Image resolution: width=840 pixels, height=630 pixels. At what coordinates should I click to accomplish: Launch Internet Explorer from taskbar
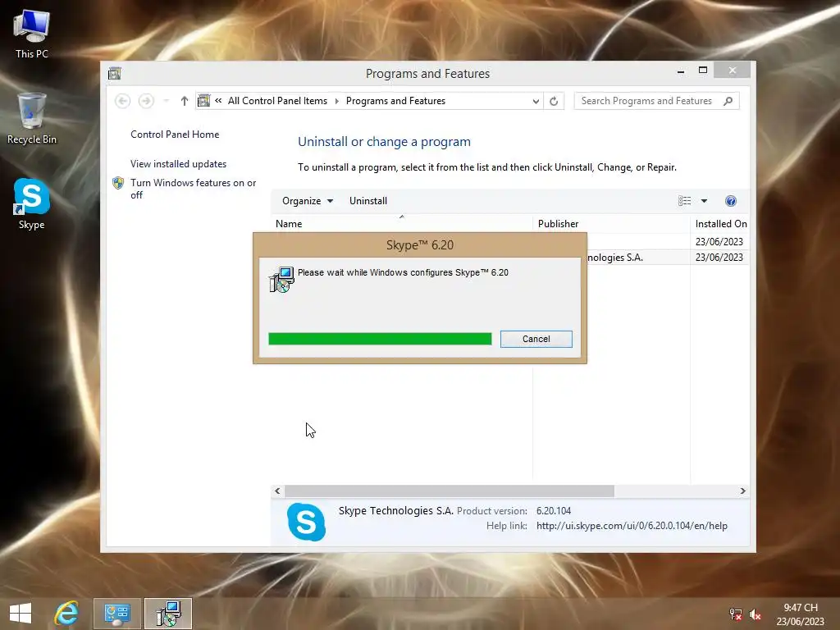click(x=66, y=614)
